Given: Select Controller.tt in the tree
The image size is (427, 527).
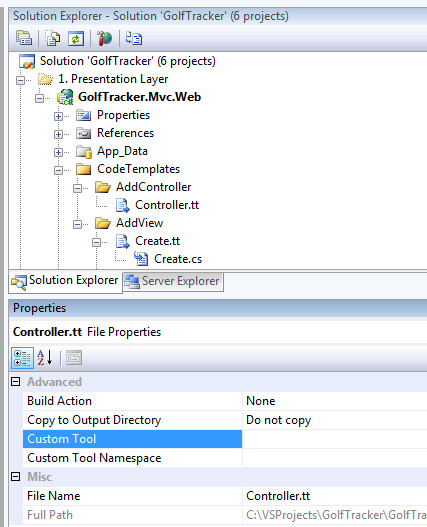Looking at the screenshot, I should [x=167, y=205].
